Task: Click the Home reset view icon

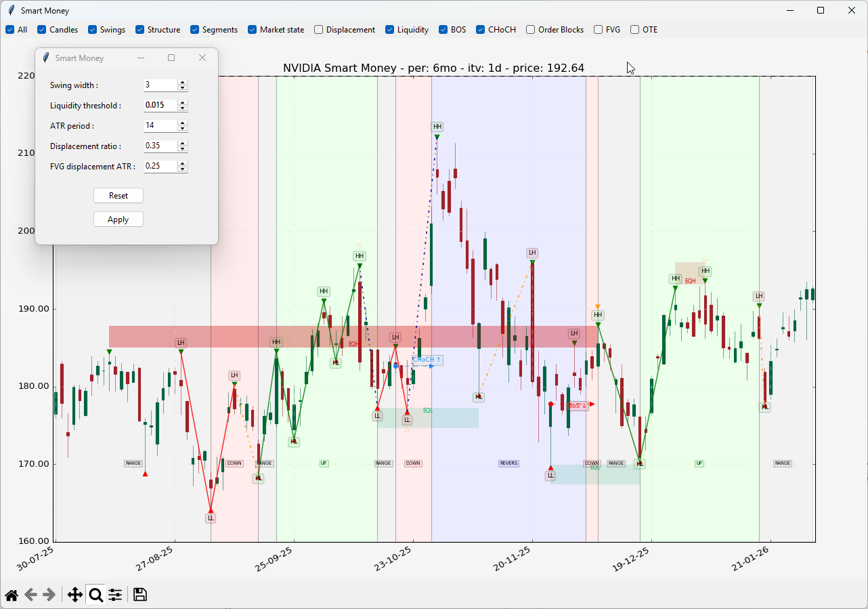Action: [x=12, y=595]
